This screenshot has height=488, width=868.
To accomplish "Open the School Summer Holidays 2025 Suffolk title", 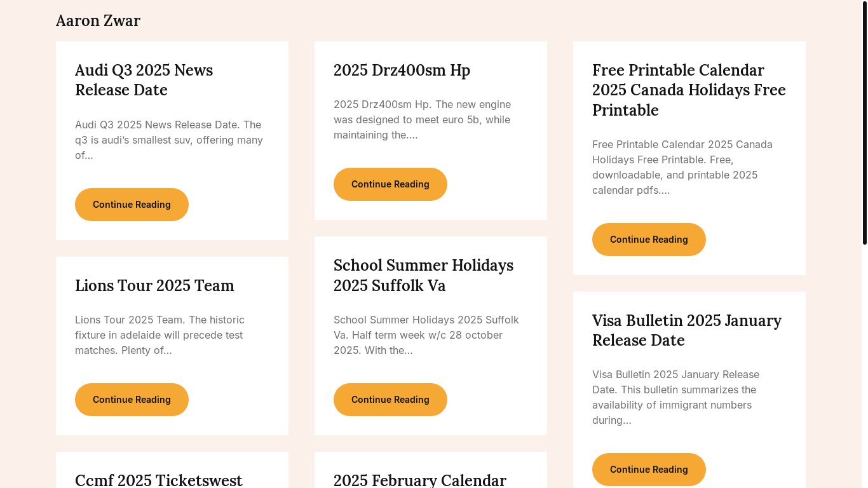I will point(423,276).
